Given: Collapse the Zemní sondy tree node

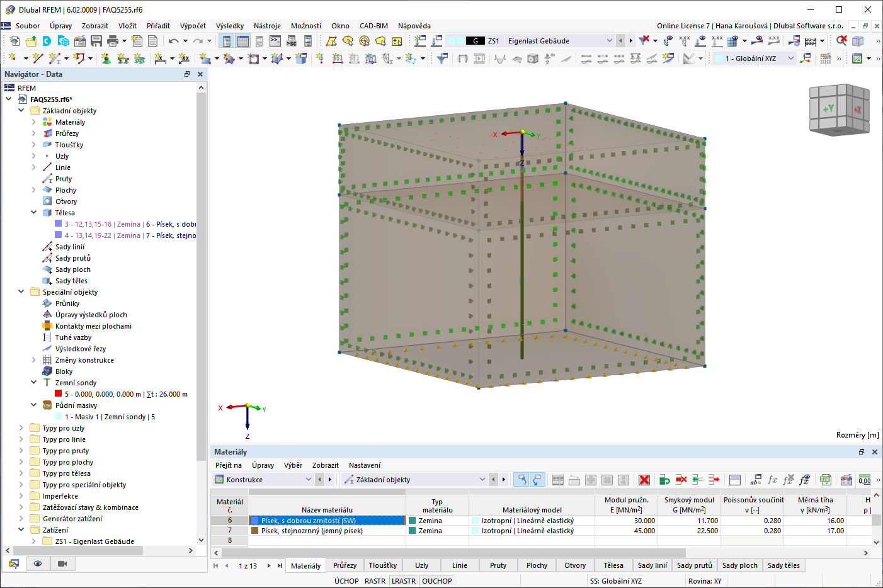Looking at the screenshot, I should point(34,383).
